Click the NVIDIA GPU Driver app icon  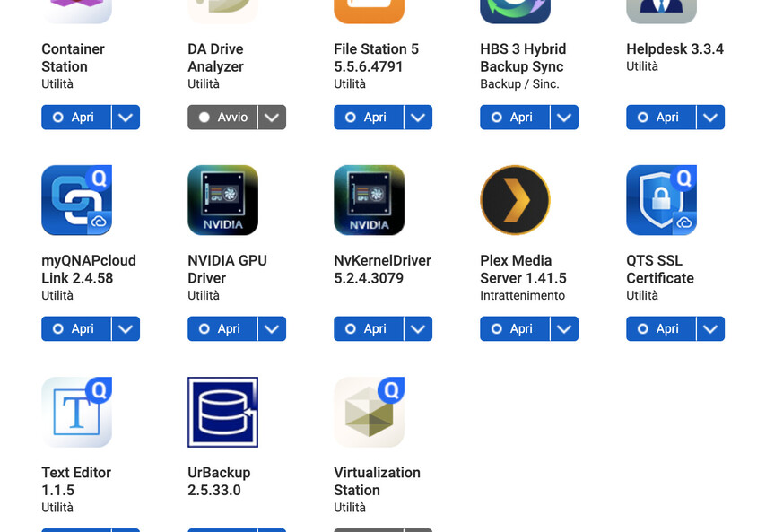pyautogui.click(x=223, y=200)
